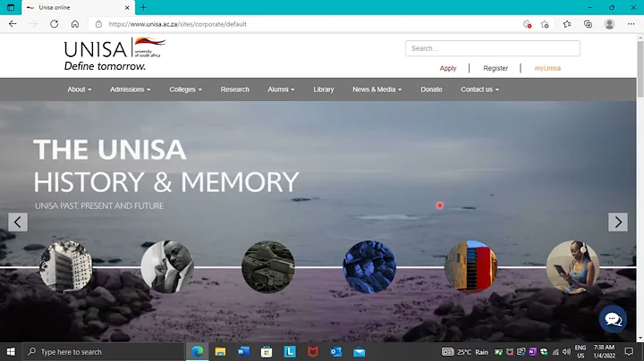The image size is (644, 361).
Task: Add this page to favorites
Action: click(545, 24)
